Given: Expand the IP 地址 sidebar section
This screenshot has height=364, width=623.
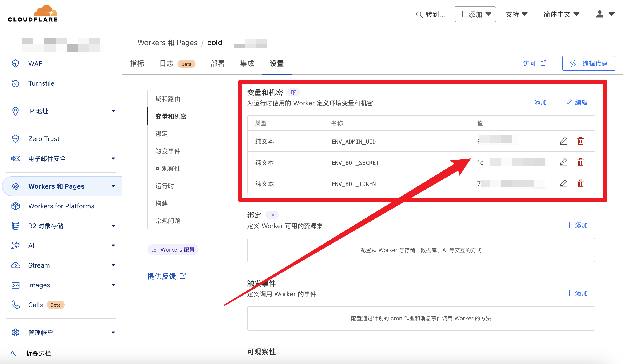Looking at the screenshot, I should (113, 111).
